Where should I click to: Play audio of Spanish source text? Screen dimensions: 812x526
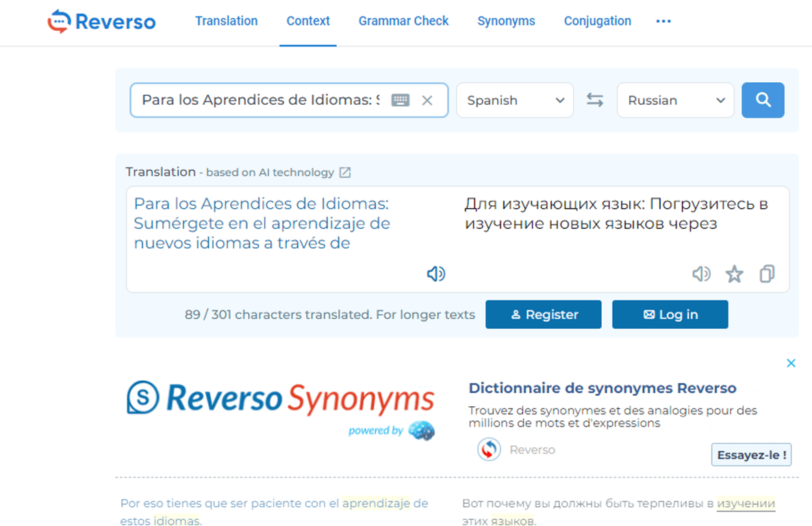click(436, 274)
